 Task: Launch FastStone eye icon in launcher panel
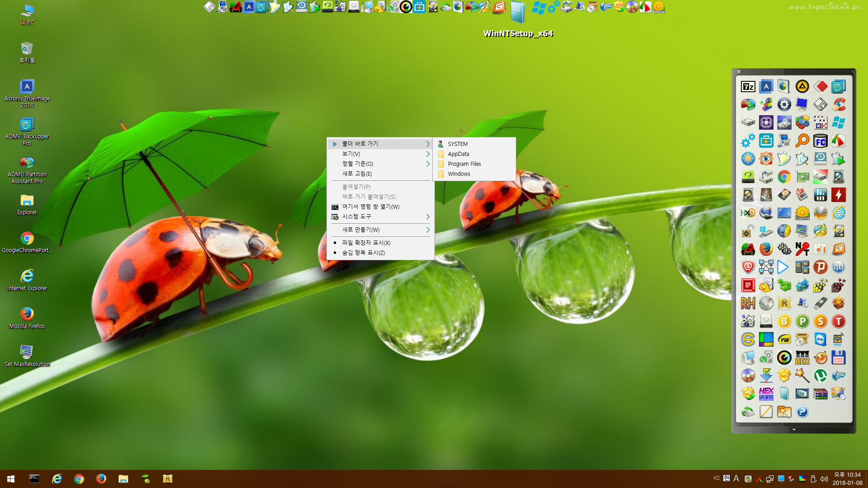766,159
